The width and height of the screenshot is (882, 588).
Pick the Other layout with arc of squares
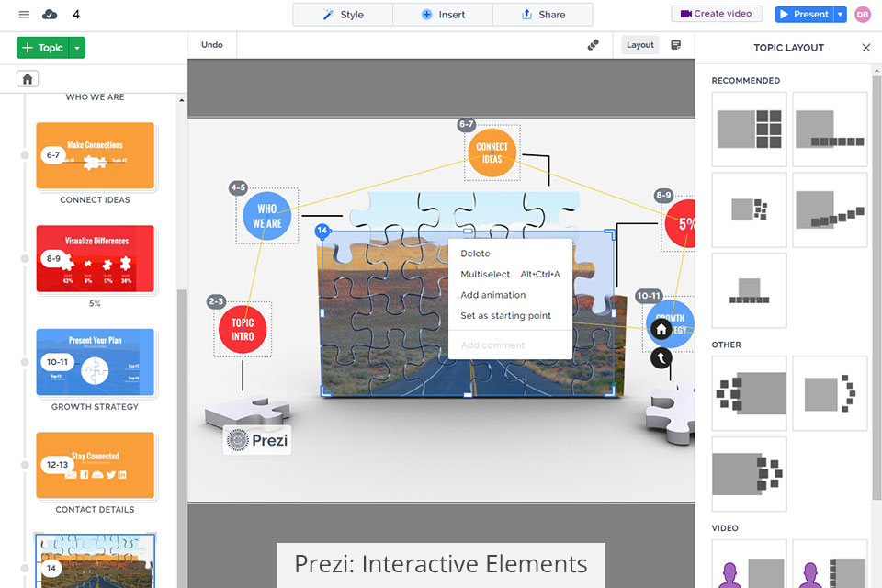click(830, 393)
